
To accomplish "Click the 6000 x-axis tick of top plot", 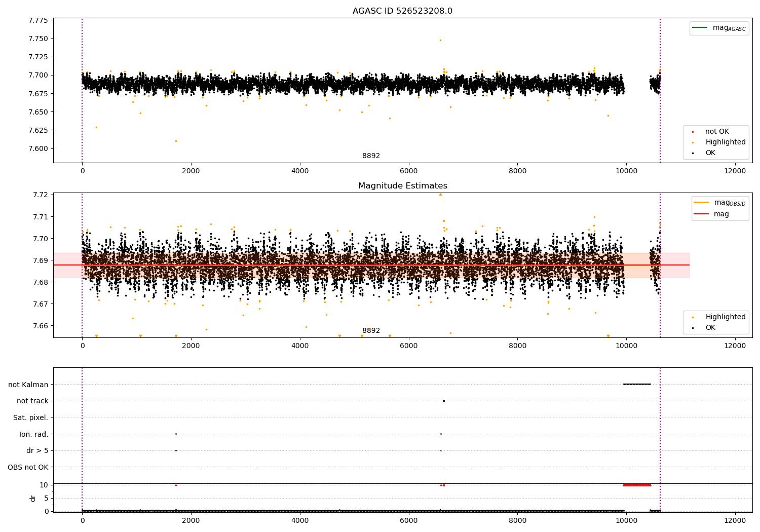I will click(408, 171).
